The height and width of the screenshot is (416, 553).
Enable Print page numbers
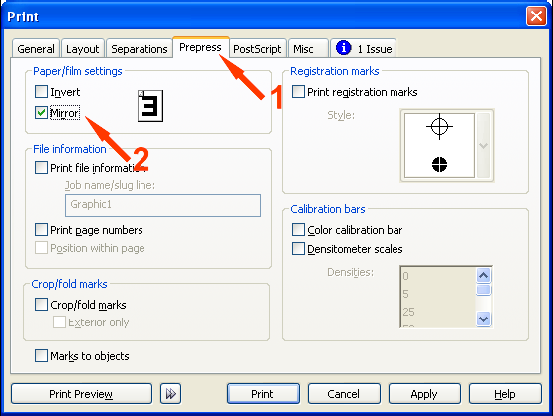(41, 230)
